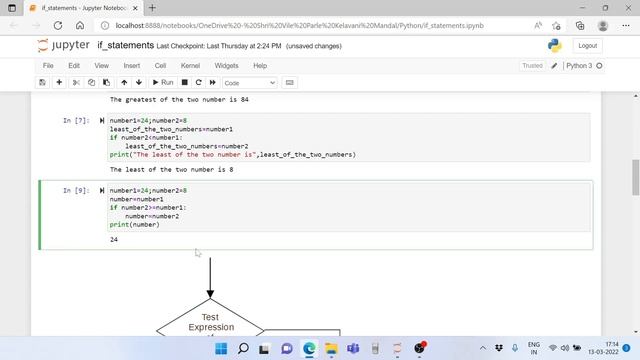Open the View menu
This screenshot has height=360, width=640.
[102, 66]
